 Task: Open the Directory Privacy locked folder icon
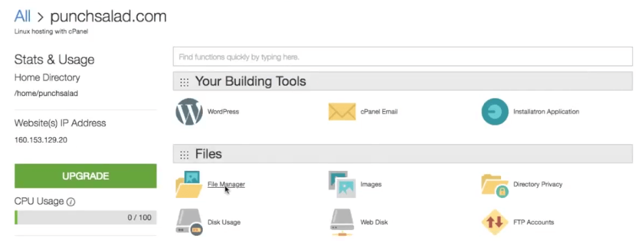495,186
